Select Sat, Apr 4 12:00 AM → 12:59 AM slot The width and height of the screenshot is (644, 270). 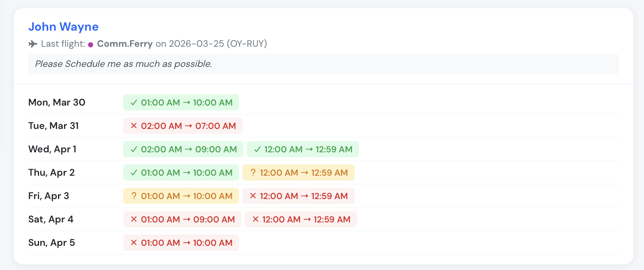tap(301, 219)
